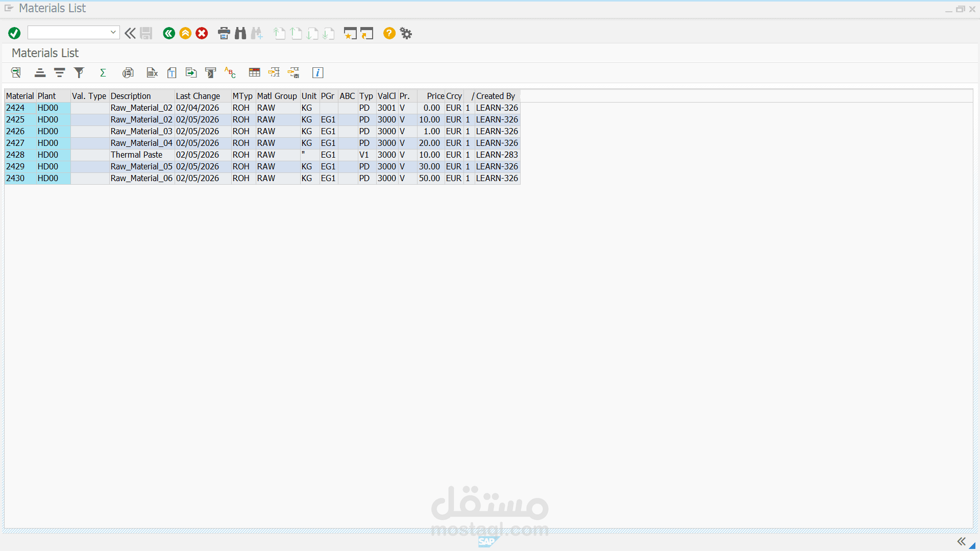Click the Price column header
This screenshot has width=980, height=551.
pos(435,96)
